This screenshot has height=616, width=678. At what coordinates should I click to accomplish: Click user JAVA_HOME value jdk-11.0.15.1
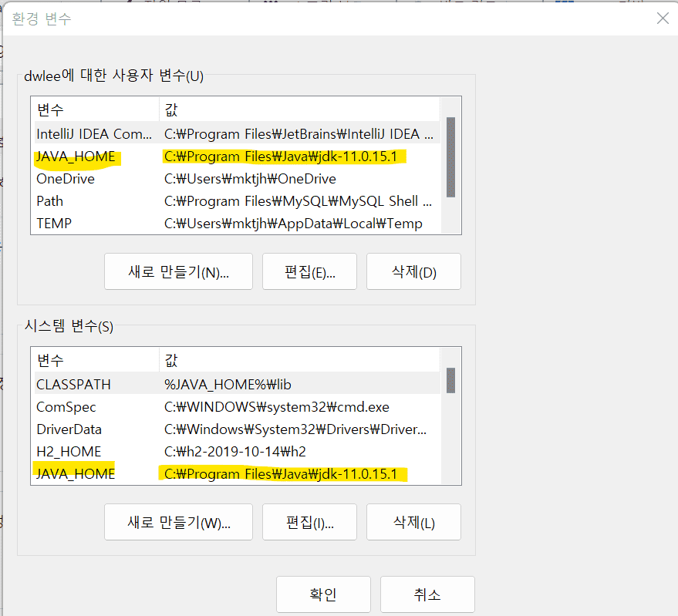pos(280,157)
